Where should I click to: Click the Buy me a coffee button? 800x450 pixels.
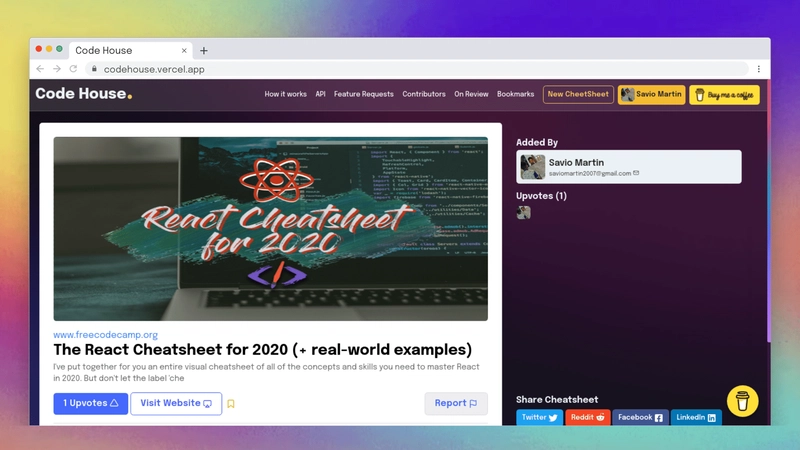724,95
